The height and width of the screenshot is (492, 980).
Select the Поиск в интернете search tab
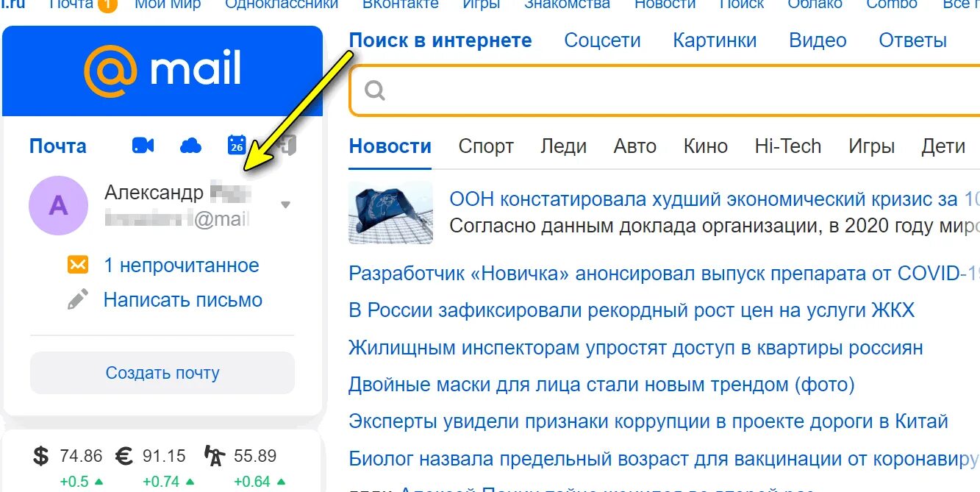click(x=440, y=40)
